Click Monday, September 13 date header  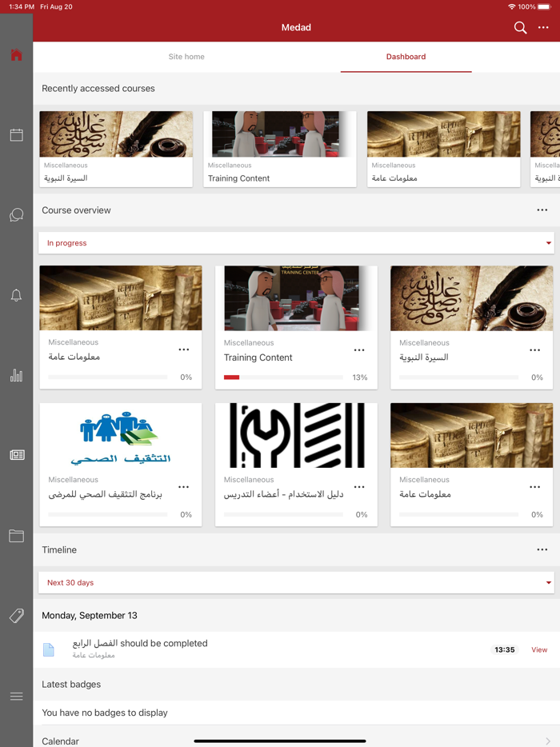coord(90,616)
